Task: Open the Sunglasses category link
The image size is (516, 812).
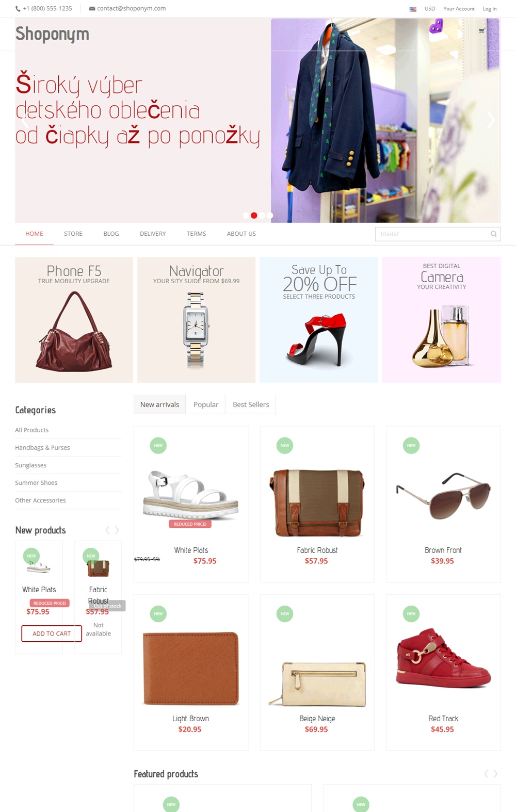Action: (31, 465)
